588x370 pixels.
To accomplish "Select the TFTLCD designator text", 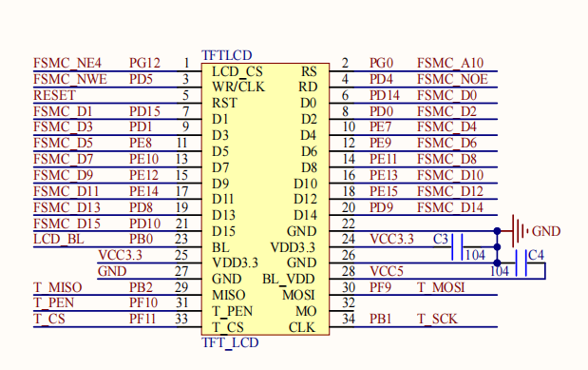I will coord(227,55).
